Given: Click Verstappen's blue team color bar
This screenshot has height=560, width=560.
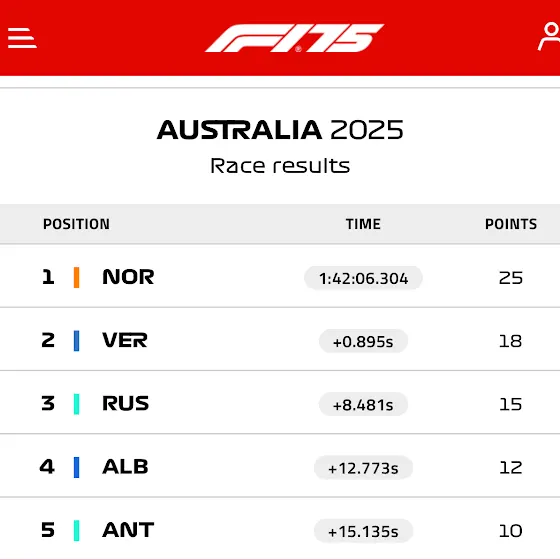Looking at the screenshot, I should point(76,341).
